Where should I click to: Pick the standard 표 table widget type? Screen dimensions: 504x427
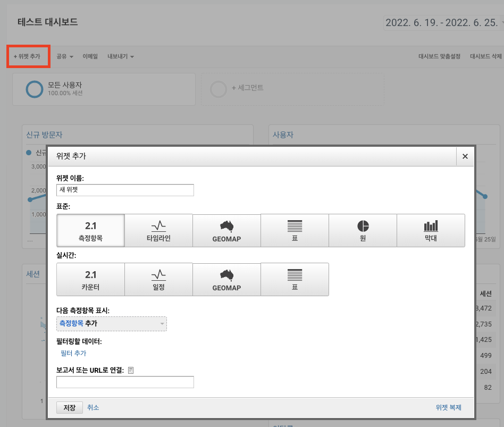tap(295, 231)
